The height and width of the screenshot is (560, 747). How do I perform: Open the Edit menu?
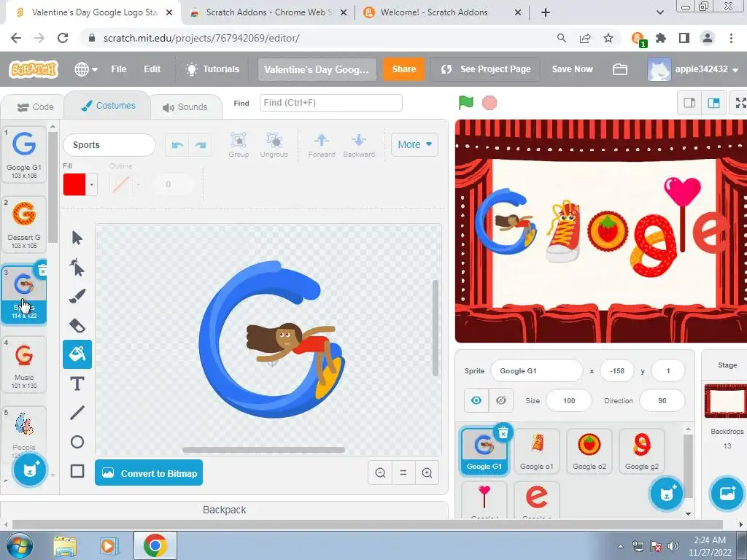152,69
